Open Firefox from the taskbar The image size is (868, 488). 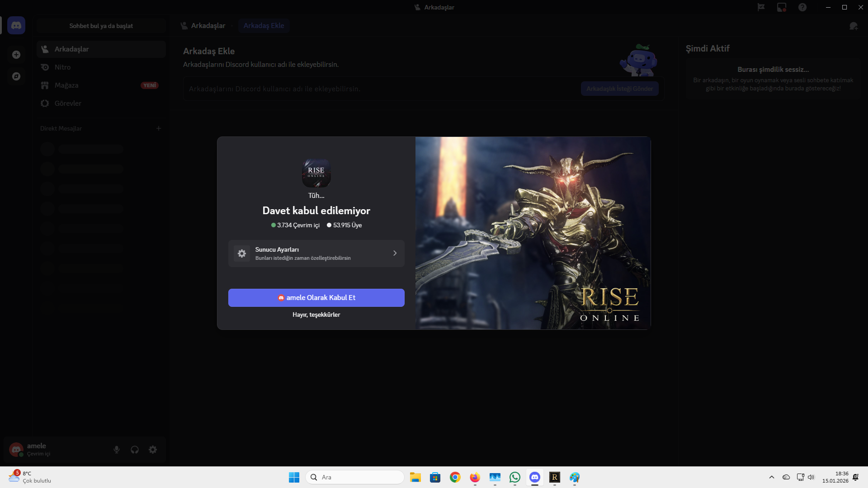click(x=475, y=477)
